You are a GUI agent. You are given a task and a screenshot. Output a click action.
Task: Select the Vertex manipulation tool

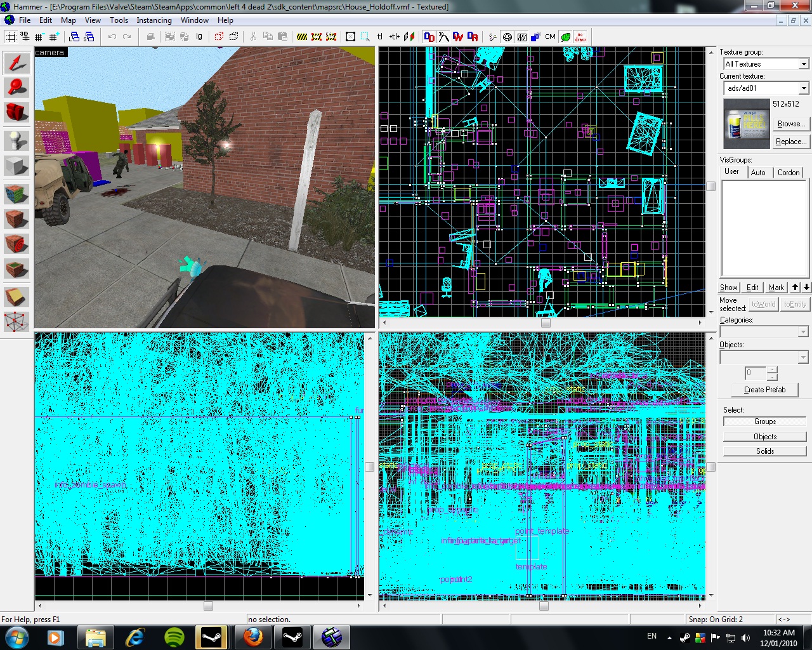[x=17, y=321]
